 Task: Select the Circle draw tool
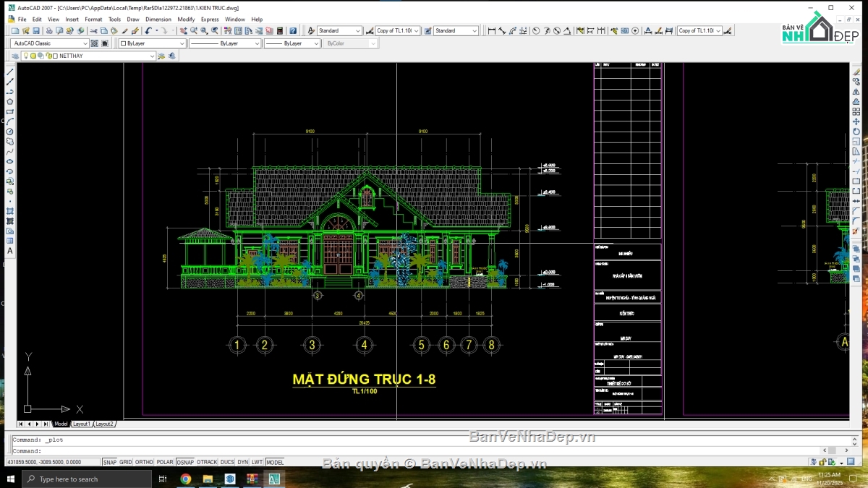click(10, 132)
